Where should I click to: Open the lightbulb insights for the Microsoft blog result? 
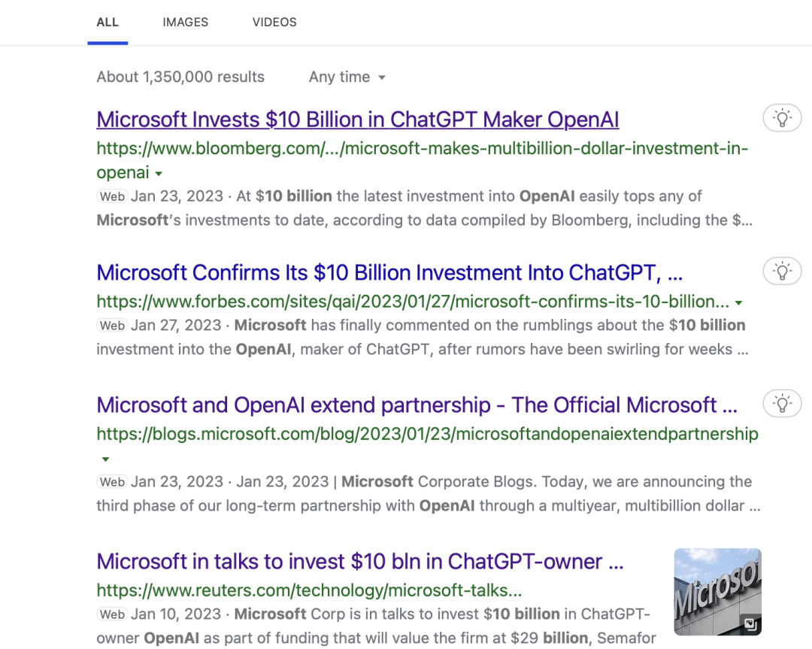(x=782, y=404)
